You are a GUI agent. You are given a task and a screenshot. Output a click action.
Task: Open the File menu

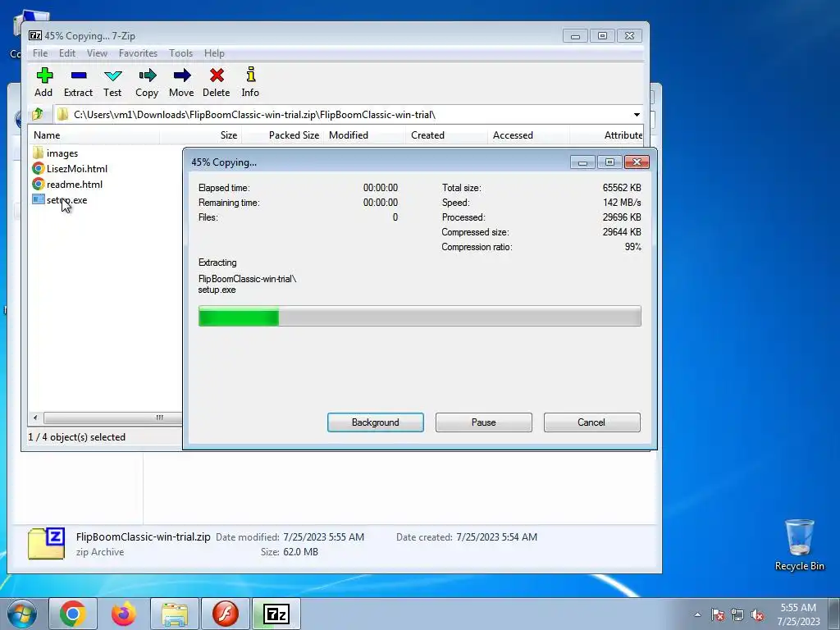coord(40,53)
